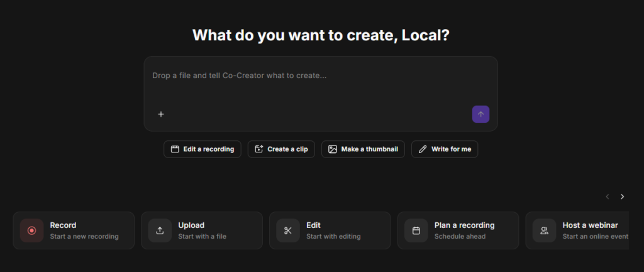Click the sparkle clip icon in Create a clip

click(x=258, y=149)
